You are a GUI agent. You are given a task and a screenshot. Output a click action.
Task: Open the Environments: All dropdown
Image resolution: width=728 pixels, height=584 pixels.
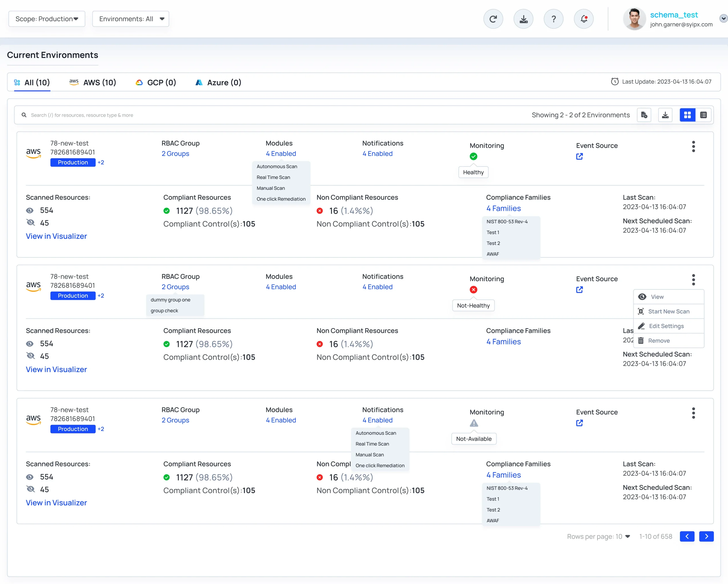[x=131, y=19]
